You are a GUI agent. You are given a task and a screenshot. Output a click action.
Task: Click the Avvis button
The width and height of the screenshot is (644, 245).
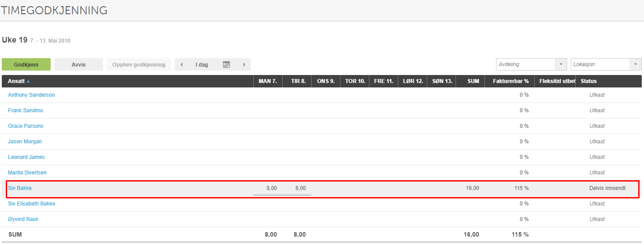point(79,64)
